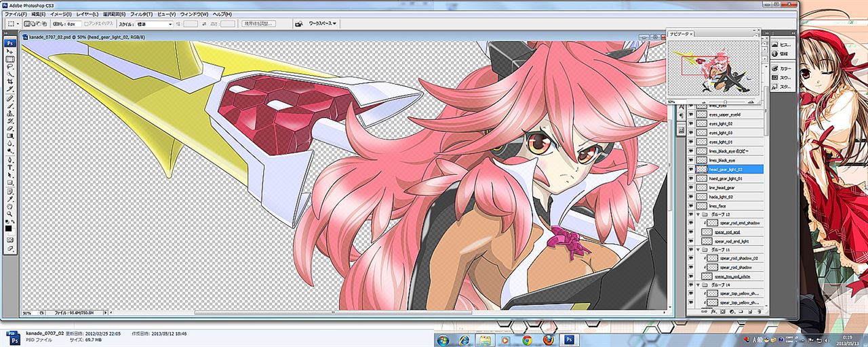
Task: Click the foreground color swatch
Action: [9, 228]
